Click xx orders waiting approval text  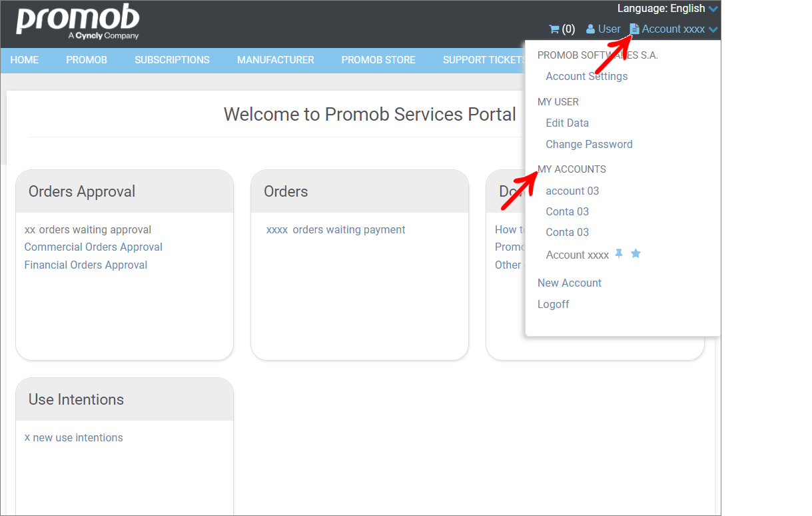(88, 229)
